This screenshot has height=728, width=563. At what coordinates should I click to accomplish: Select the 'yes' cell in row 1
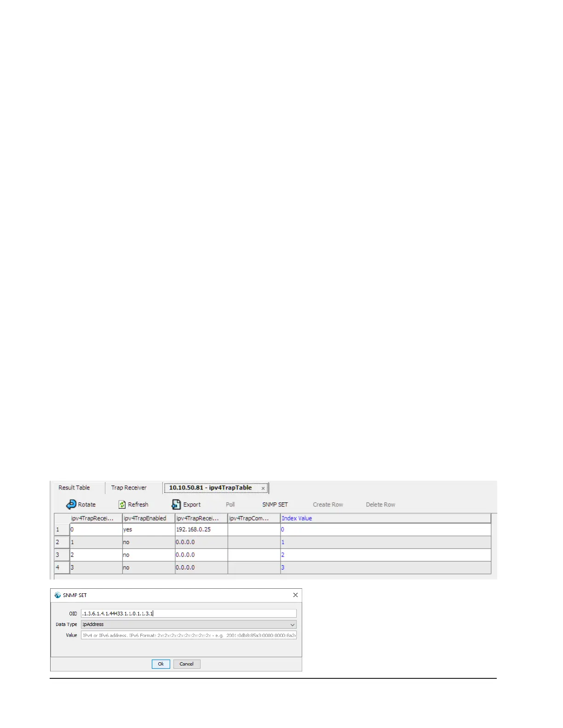pyautogui.click(x=149, y=529)
